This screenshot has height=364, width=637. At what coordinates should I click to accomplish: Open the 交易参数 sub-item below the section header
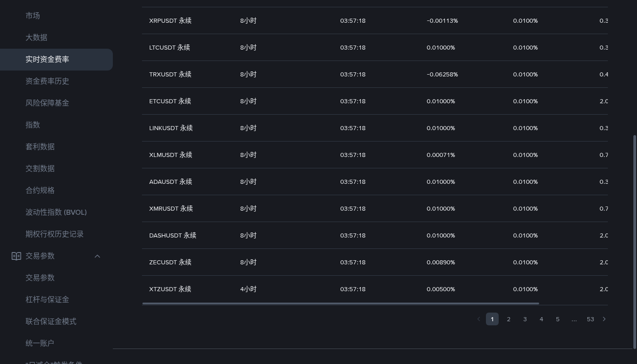click(x=40, y=278)
